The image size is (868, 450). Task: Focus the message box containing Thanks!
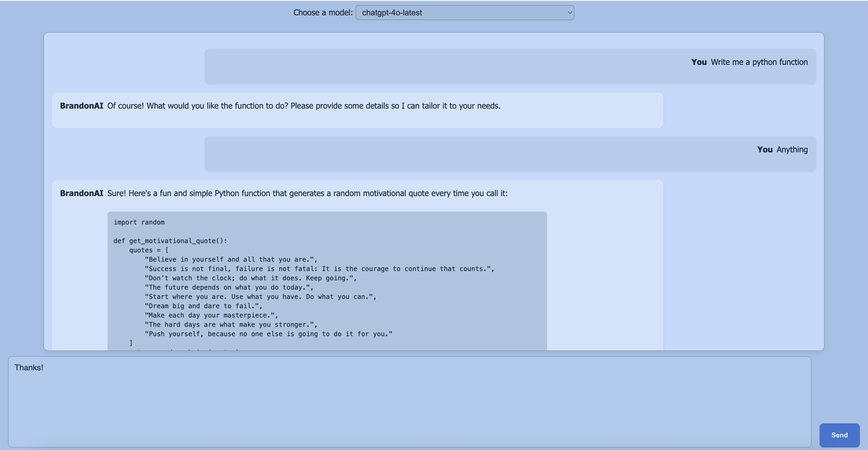(x=409, y=401)
